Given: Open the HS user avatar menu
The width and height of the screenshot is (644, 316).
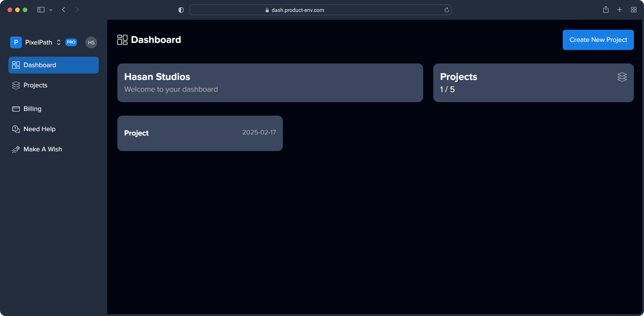Looking at the screenshot, I should coord(91,42).
